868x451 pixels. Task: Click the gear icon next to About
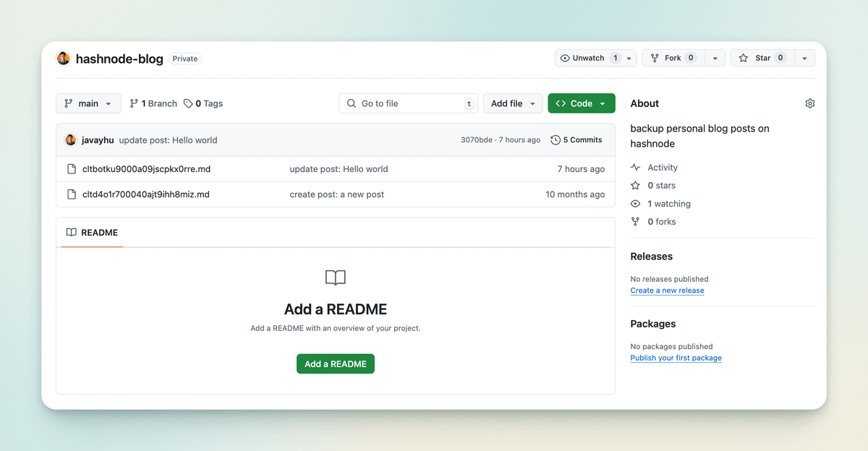coord(809,103)
